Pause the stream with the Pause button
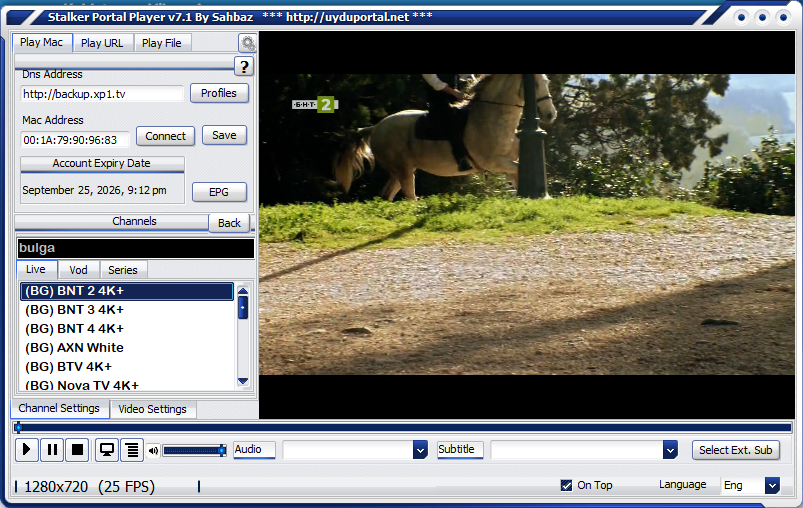The image size is (803, 508). [x=52, y=450]
